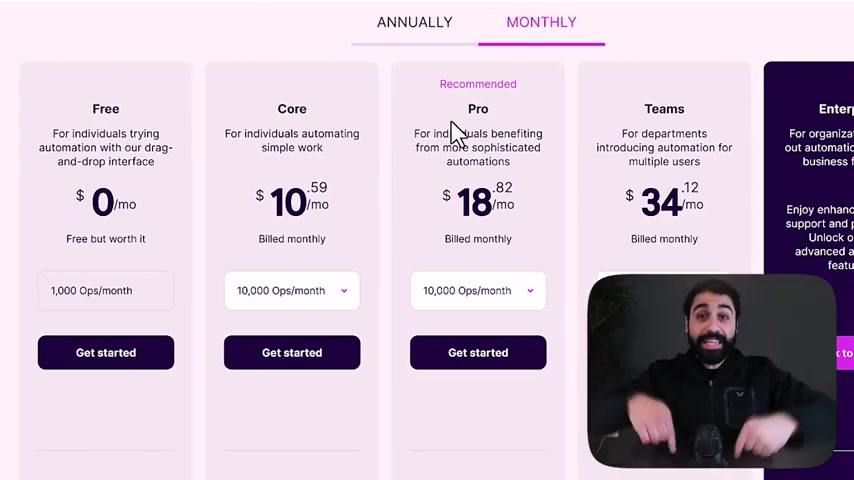Click Get started under Free plan
Image resolution: width=854 pixels, height=480 pixels.
click(x=106, y=352)
